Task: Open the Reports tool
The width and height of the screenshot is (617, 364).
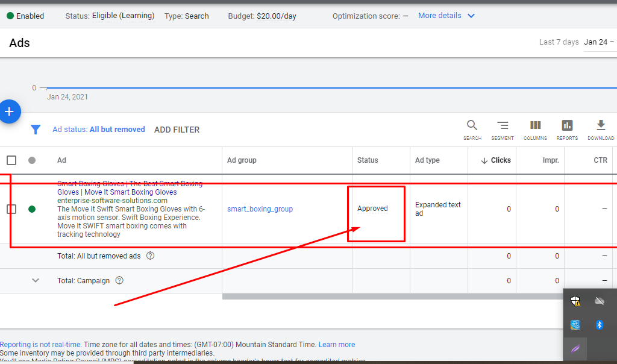Action: pos(567,130)
